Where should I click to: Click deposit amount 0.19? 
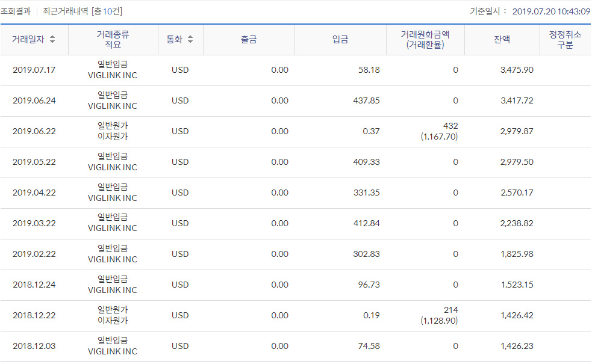click(371, 315)
